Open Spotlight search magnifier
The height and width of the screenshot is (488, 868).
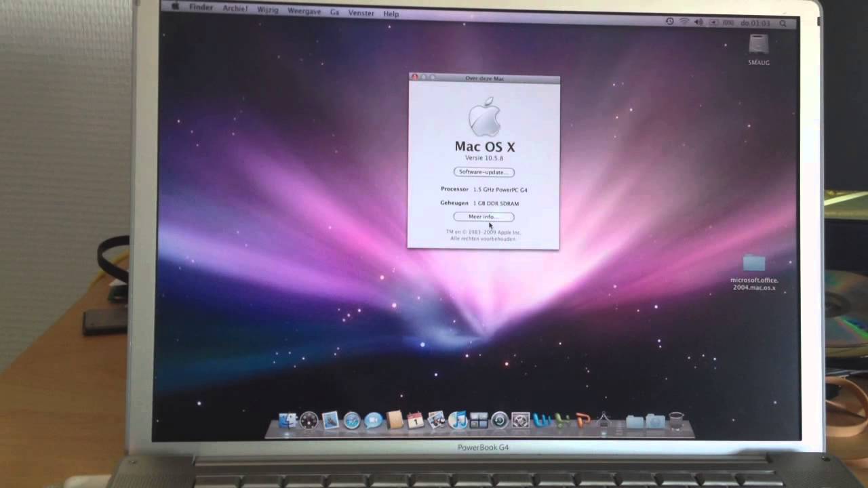[x=783, y=23]
